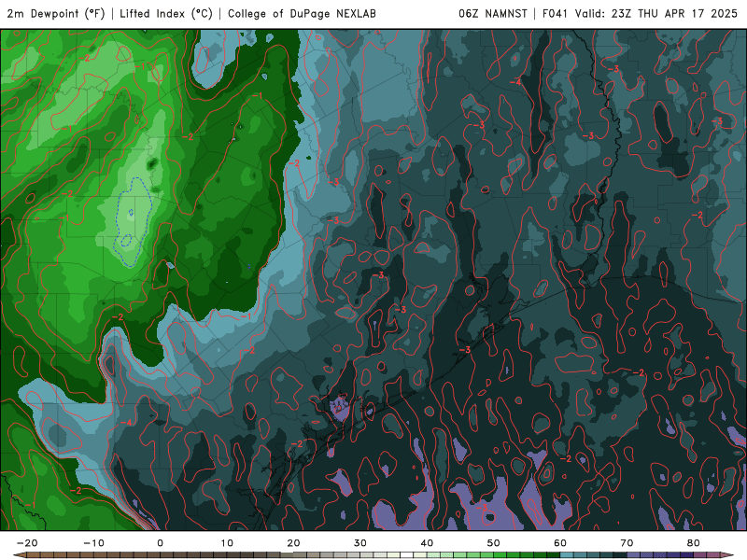Click the right arrow end of the color bar
Viewport: 747px width, 560px height.
click(727, 555)
